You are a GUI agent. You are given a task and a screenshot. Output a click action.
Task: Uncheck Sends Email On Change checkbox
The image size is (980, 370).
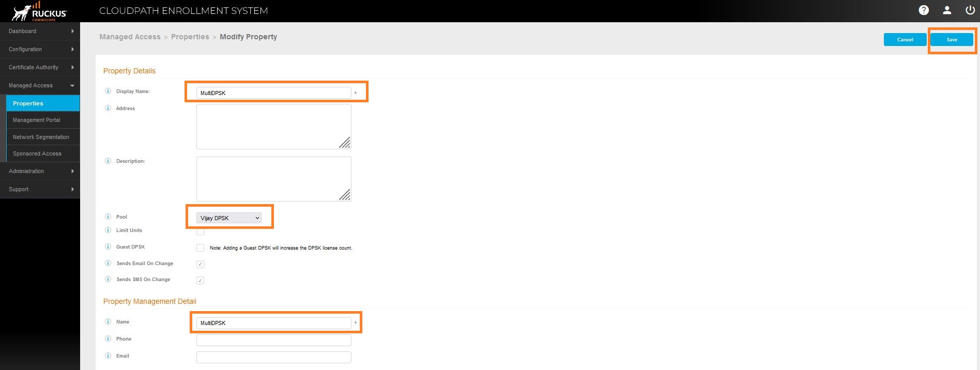pyautogui.click(x=200, y=264)
